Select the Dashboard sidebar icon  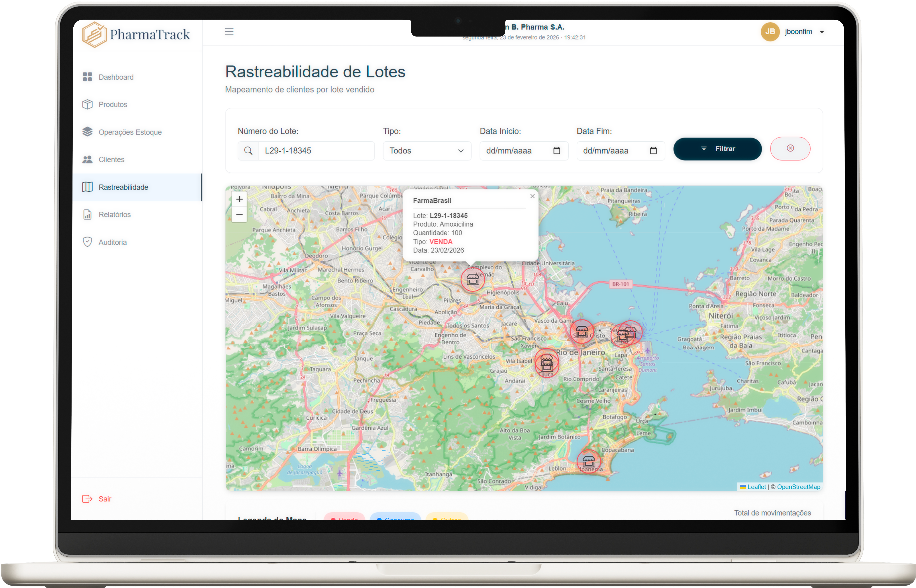[87, 77]
